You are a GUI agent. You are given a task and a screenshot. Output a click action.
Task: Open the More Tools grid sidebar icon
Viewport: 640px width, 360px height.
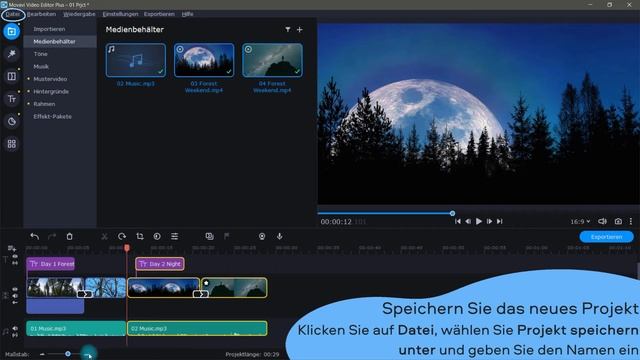(11, 144)
